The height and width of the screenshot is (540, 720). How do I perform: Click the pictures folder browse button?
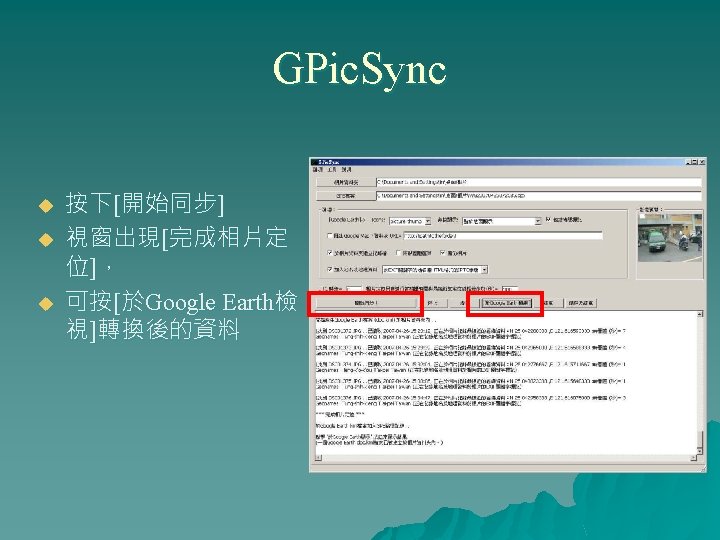pyautogui.click(x=345, y=182)
